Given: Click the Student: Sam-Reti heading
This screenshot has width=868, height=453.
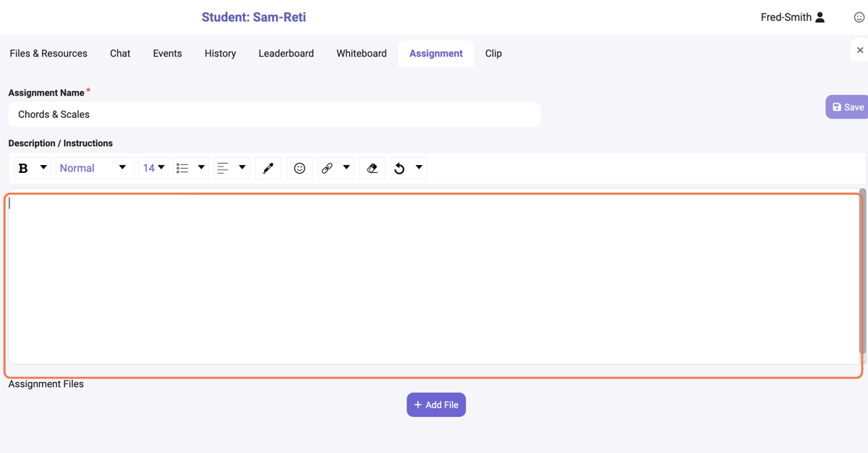Looking at the screenshot, I should click(x=254, y=17).
